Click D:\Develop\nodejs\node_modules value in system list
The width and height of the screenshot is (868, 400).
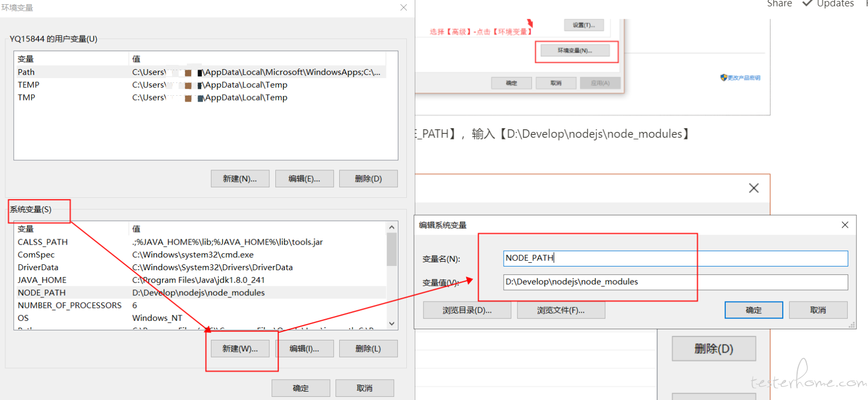tap(199, 293)
